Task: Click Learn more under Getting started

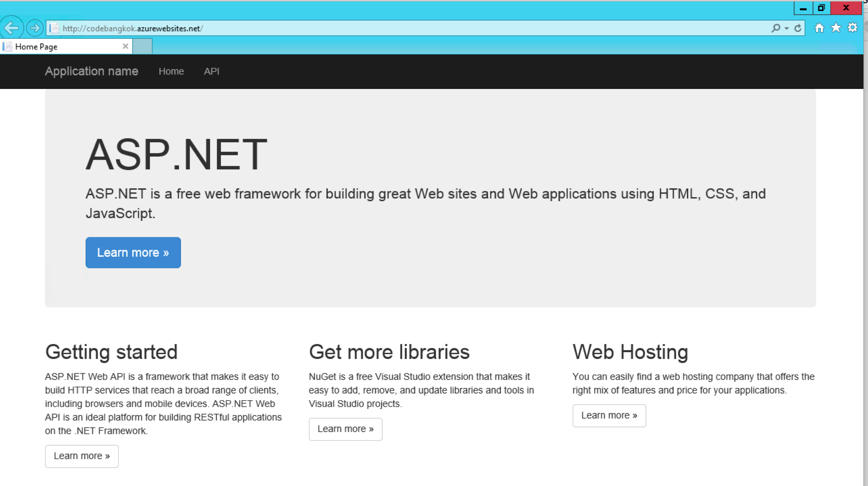Action: [x=81, y=456]
